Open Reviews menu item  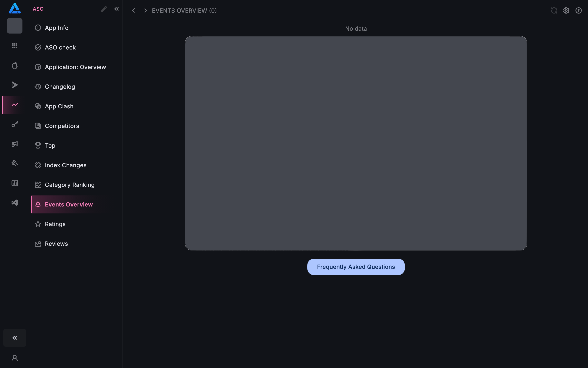[76, 244]
